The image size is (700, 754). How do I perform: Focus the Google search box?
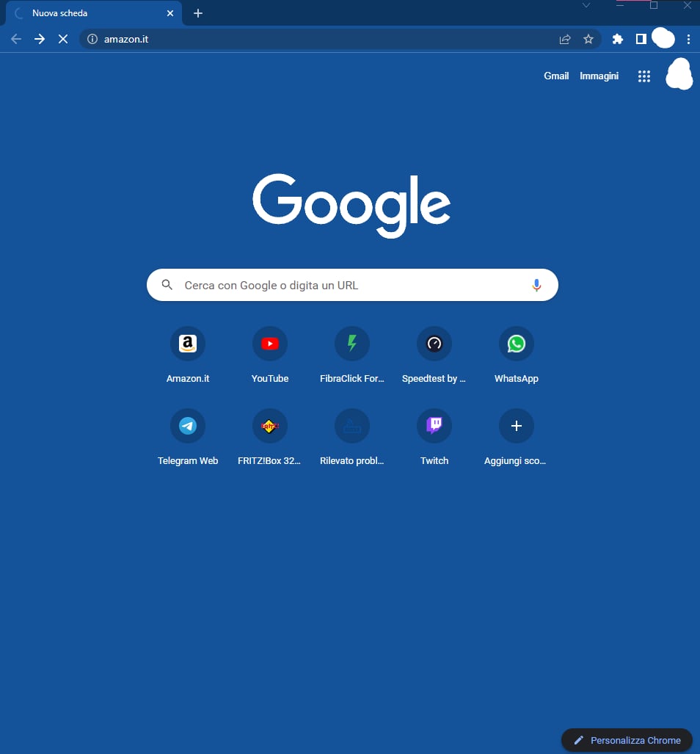coord(352,285)
